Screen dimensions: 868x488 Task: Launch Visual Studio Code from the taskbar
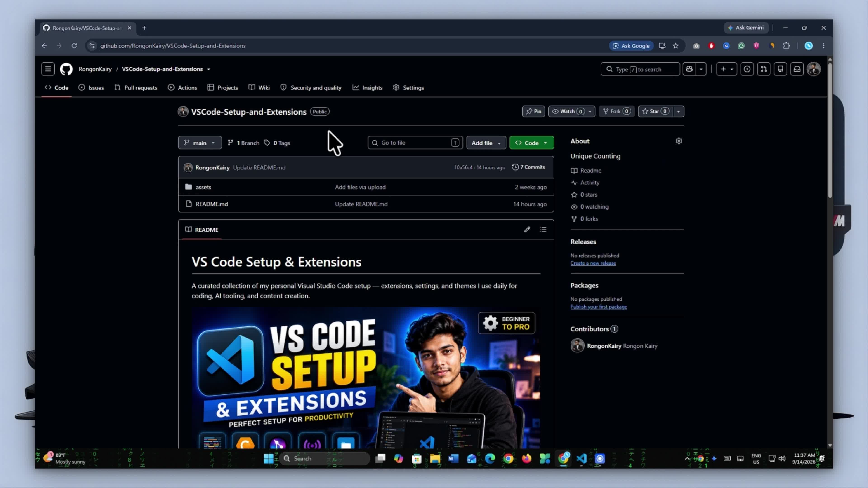tap(582, 458)
